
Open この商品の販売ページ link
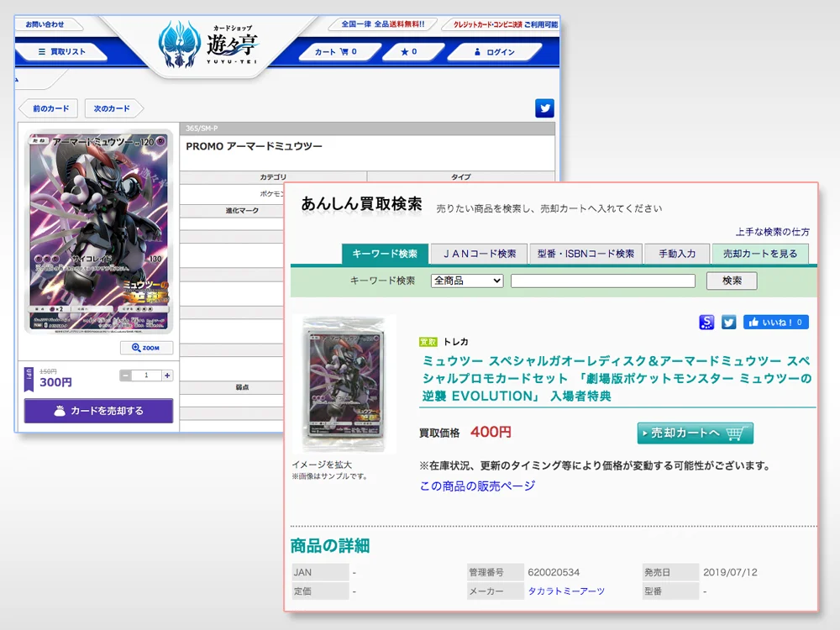pos(477,486)
